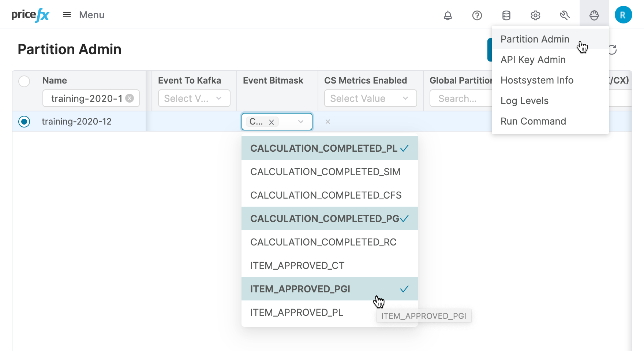Click the help question mark icon
Image resolution: width=644 pixels, height=351 pixels.
(x=477, y=15)
